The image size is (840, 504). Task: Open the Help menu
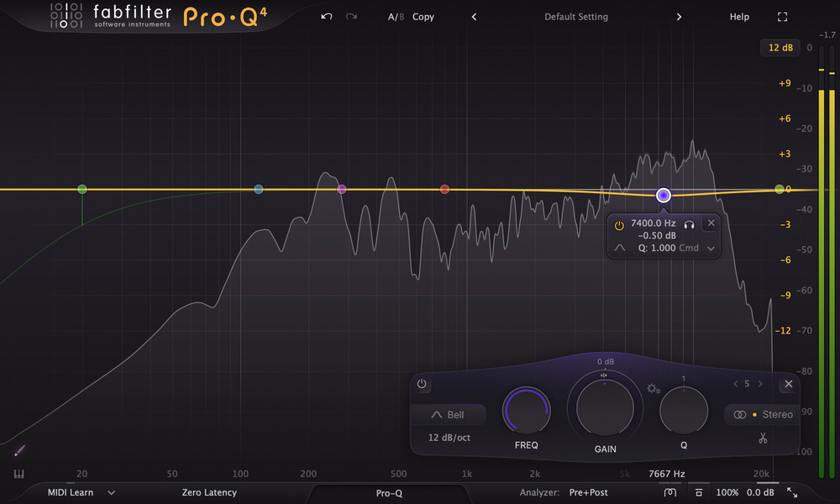point(739,17)
